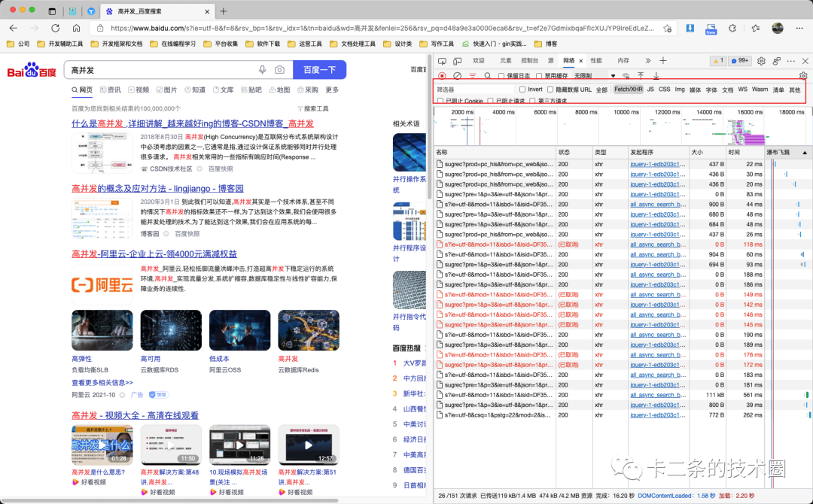Open DevTools customize ellipsis menu
The image size is (813, 504).
[790, 61]
